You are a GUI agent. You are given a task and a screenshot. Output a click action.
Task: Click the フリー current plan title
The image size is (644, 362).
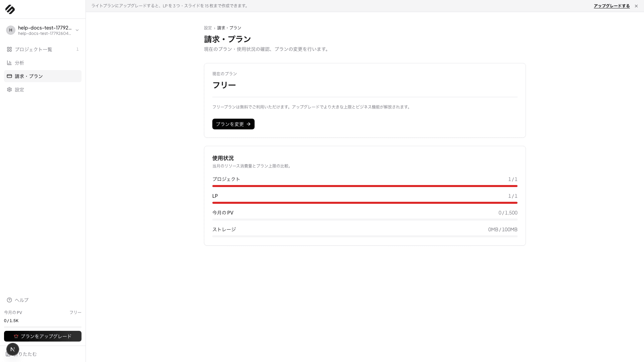tap(224, 85)
